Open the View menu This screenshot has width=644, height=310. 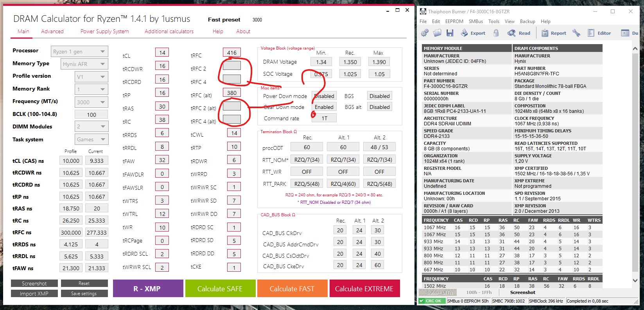tap(509, 21)
